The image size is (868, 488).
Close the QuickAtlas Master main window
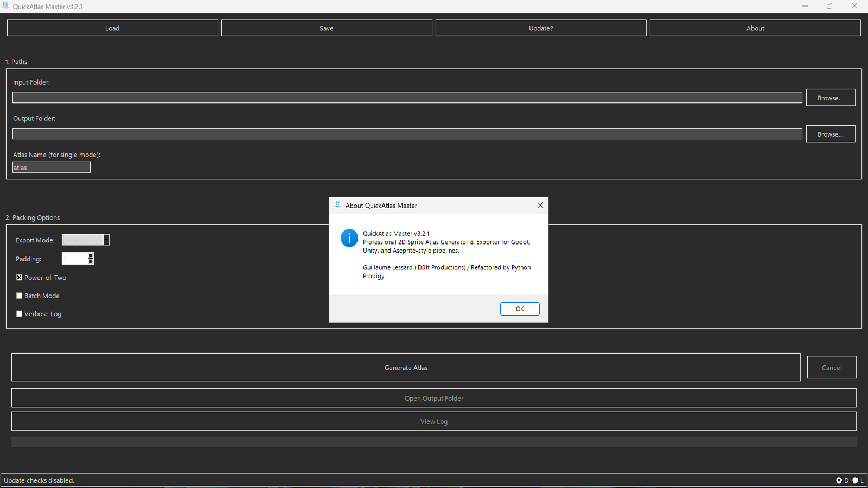854,6
